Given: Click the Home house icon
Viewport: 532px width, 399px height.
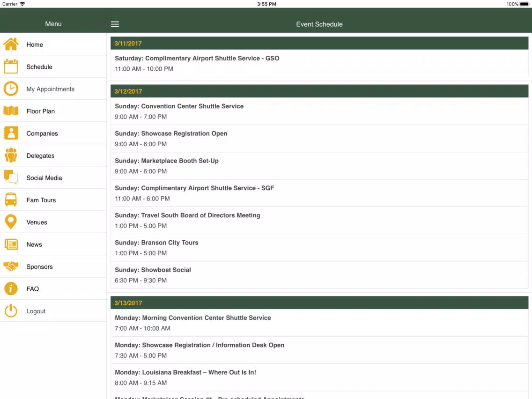Looking at the screenshot, I should click(11, 44).
